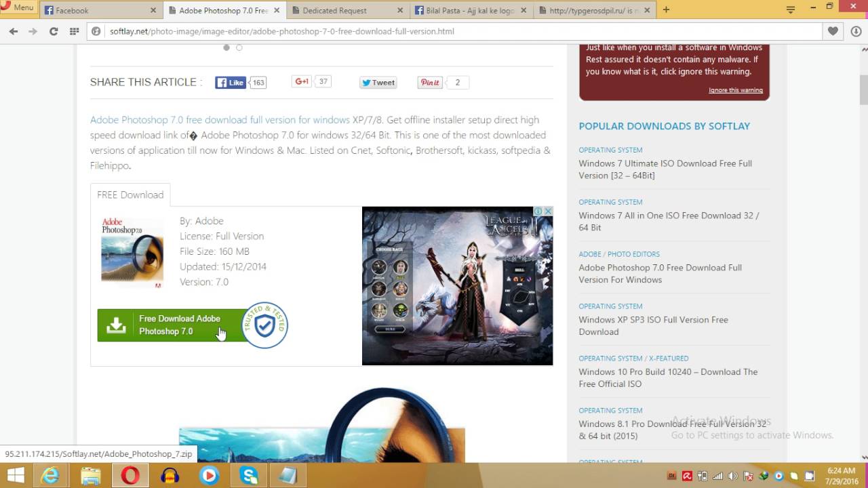Click the site info globe icon
The width and height of the screenshot is (868, 488).
tap(96, 31)
